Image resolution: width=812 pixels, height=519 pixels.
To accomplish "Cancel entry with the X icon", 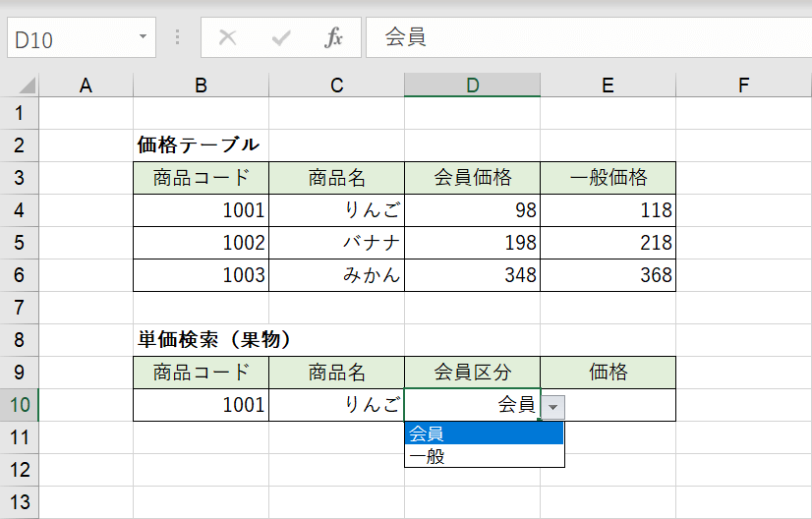I will click(x=227, y=37).
